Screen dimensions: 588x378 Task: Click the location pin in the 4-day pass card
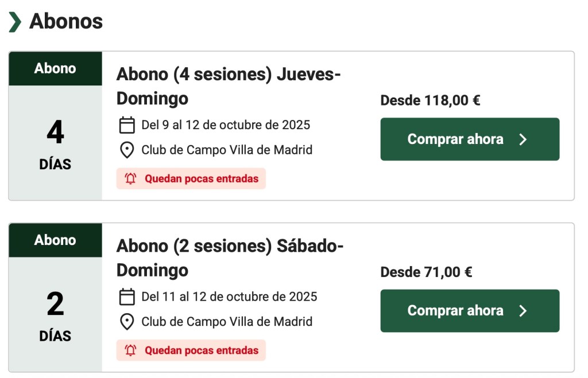[x=126, y=150]
